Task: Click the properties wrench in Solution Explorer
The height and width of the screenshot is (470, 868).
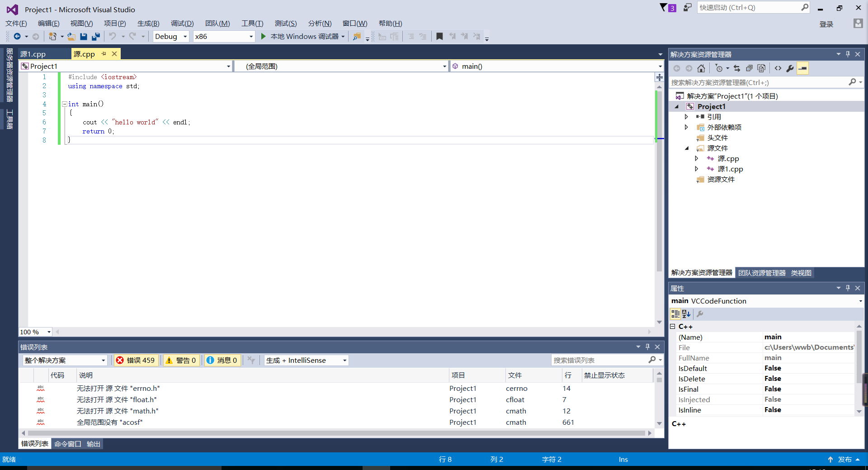Action: pos(790,68)
